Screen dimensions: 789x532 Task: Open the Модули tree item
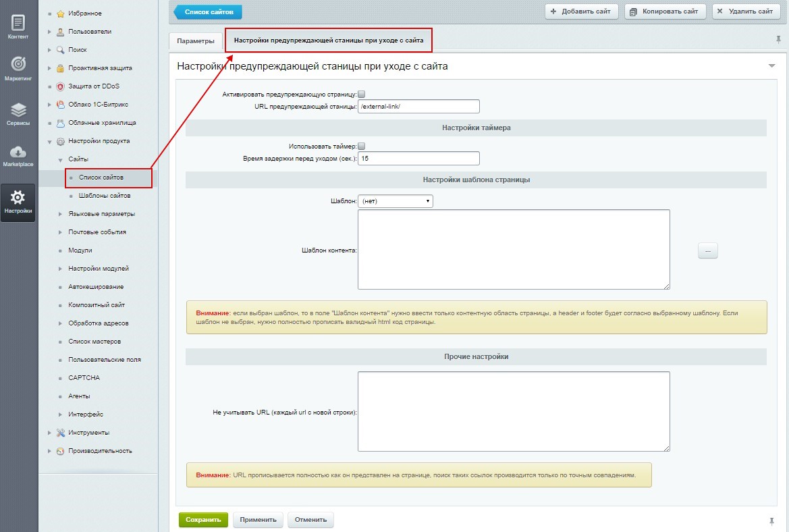[x=80, y=250]
